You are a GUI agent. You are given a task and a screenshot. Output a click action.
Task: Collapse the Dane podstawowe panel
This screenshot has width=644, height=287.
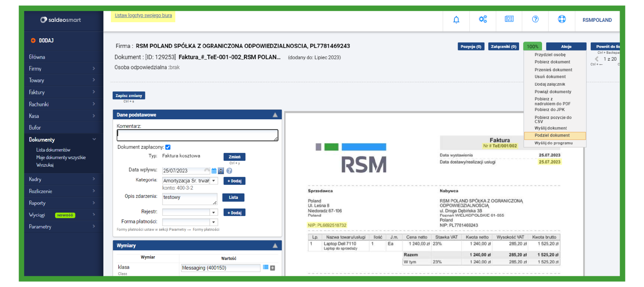coord(275,115)
